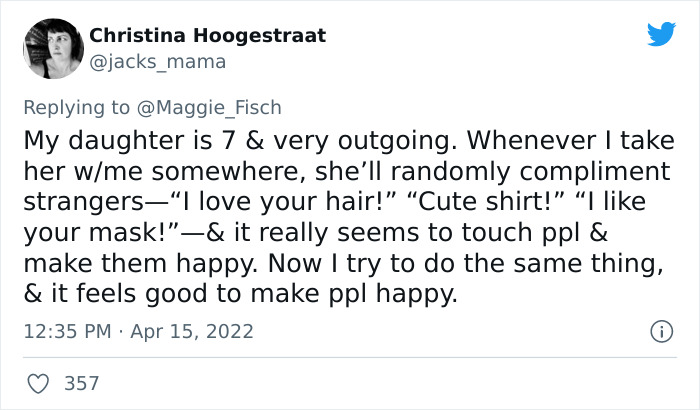This screenshot has height=410, width=700.
Task: Click the Christina Hoogestraat display name
Action: (x=207, y=36)
